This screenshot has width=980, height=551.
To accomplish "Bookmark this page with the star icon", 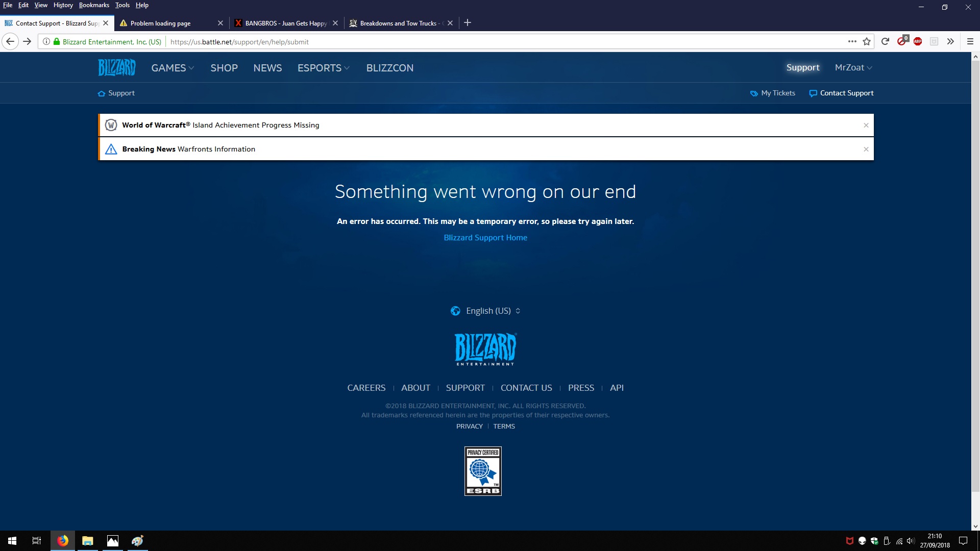I will (867, 42).
